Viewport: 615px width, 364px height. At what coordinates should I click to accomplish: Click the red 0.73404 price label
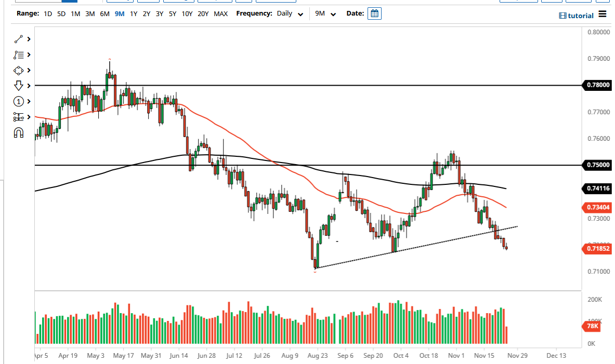tap(596, 208)
